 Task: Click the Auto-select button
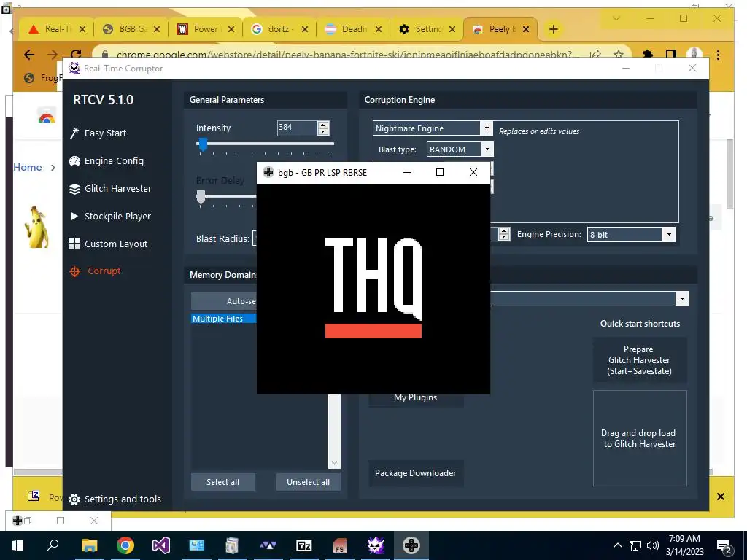tap(224, 301)
